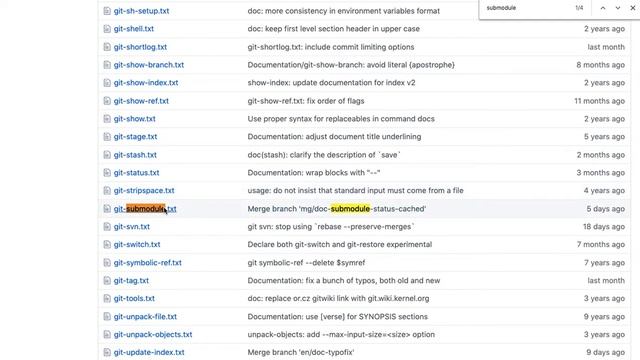Open git-show-ref.txt file link
The image size is (640, 360).
141,101
